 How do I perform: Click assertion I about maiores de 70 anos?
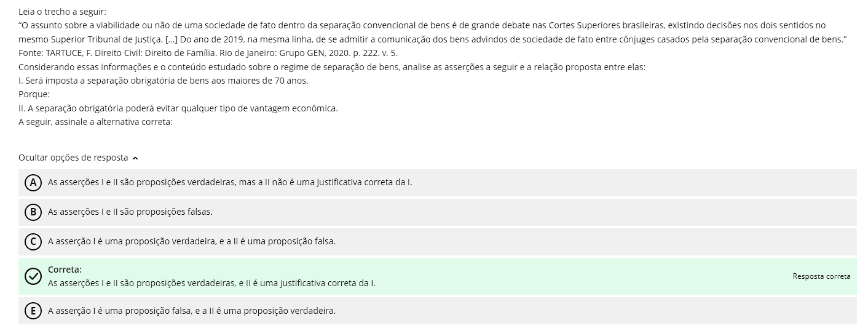(x=163, y=81)
